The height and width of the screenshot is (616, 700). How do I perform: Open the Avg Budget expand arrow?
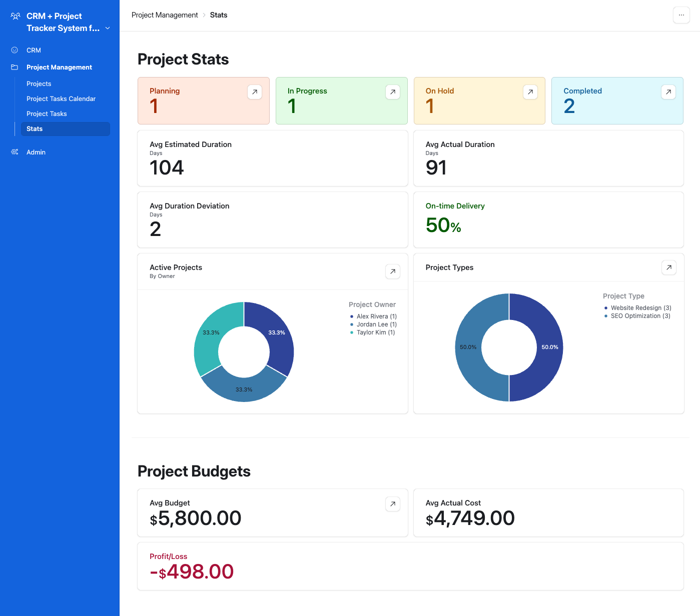pyautogui.click(x=392, y=504)
